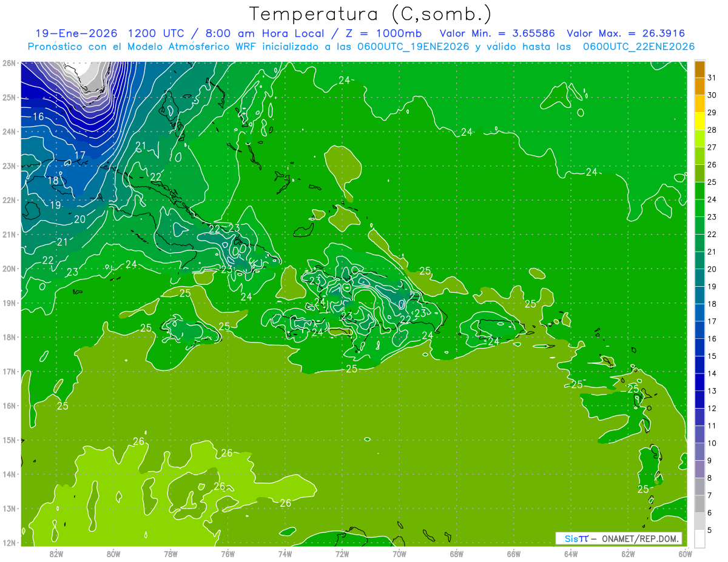Click the '68W' longitude axis label
The width and height of the screenshot is (728, 562).
(x=457, y=554)
